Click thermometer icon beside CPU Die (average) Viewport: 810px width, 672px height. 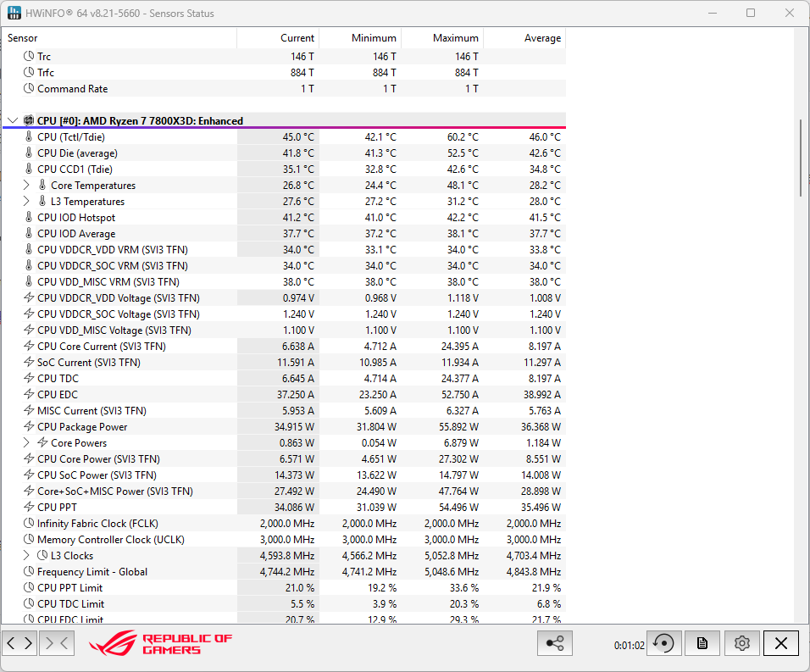tap(29, 153)
